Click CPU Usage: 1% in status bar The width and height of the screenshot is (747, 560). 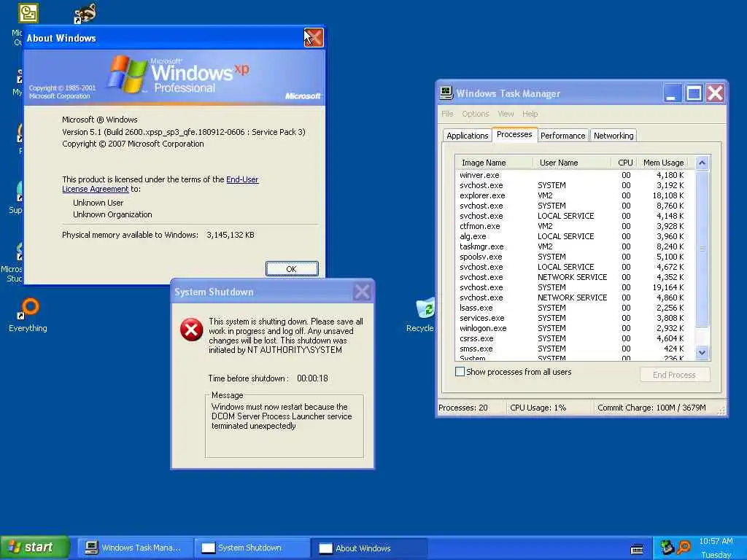pyautogui.click(x=538, y=408)
